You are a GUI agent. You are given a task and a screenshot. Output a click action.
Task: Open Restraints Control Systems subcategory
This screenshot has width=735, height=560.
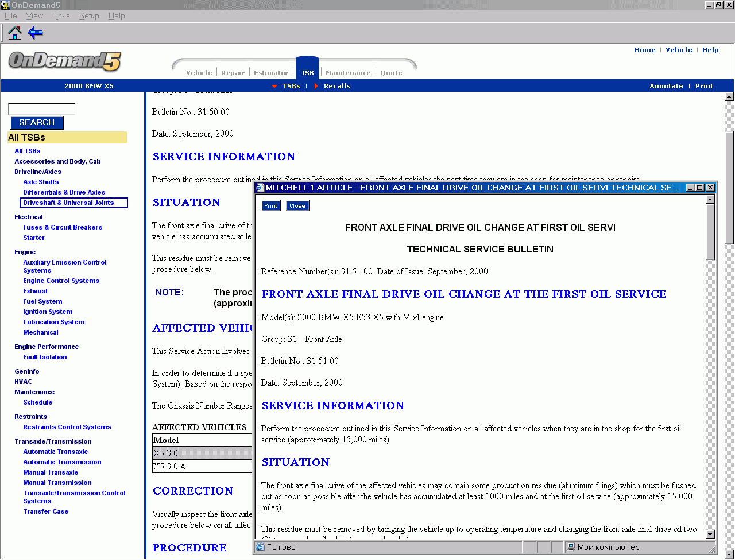tap(67, 427)
